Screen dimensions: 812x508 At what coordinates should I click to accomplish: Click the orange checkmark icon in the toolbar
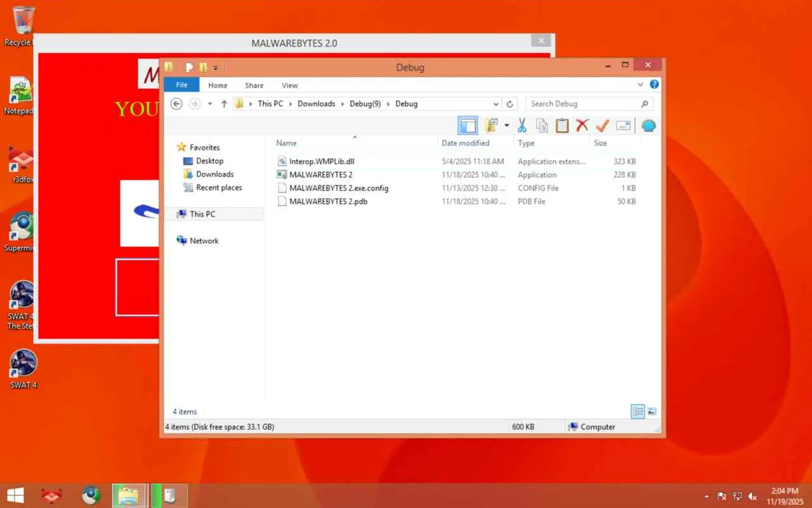(602, 125)
